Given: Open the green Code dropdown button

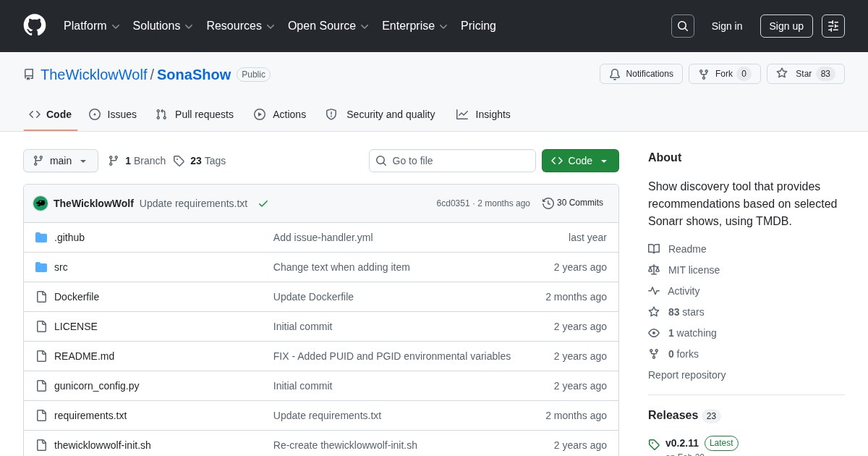Looking at the screenshot, I should [580, 161].
